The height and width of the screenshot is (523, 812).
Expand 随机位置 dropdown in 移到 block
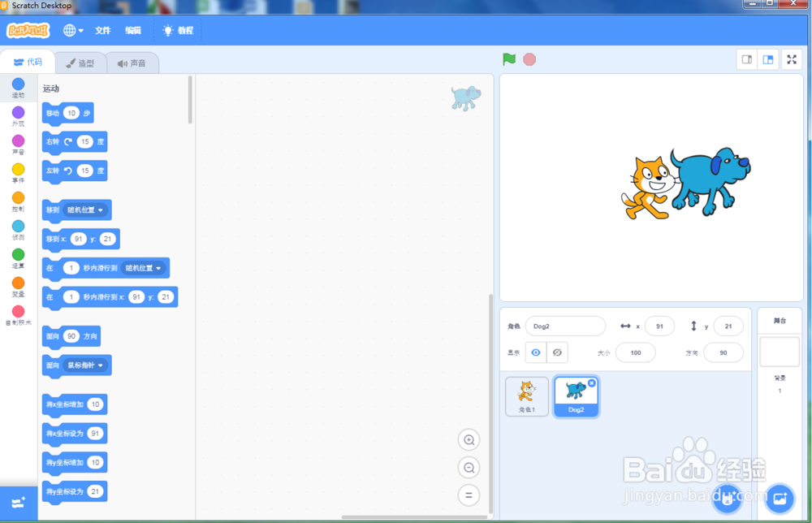click(x=85, y=210)
